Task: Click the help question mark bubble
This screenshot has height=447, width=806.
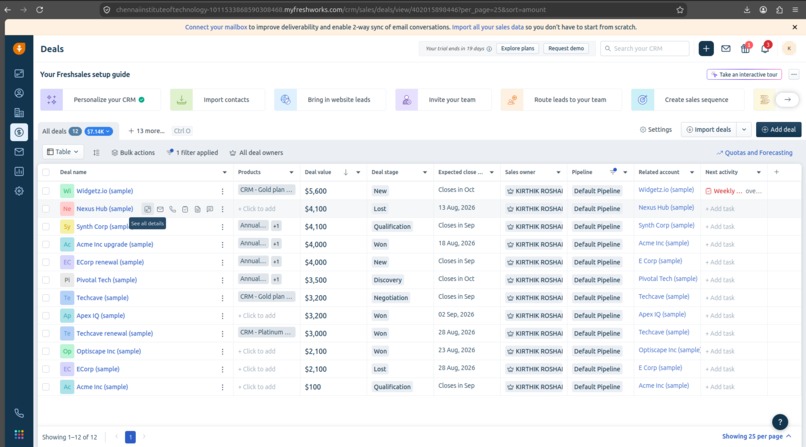Action: (x=780, y=422)
